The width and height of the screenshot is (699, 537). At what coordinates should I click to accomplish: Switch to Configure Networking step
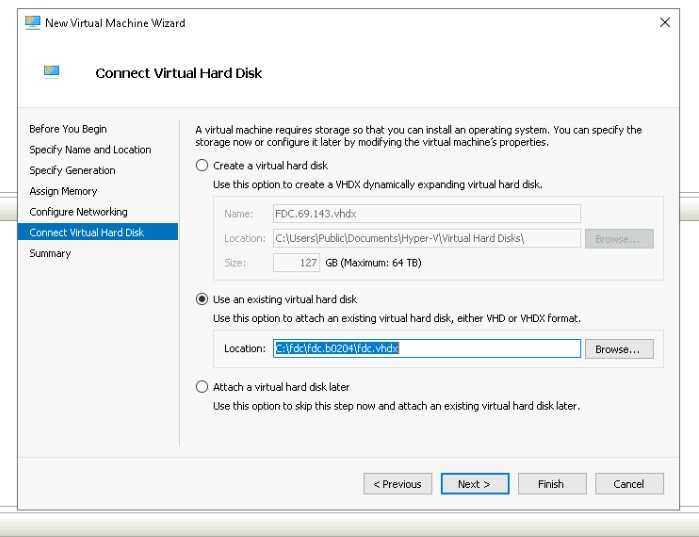point(78,212)
